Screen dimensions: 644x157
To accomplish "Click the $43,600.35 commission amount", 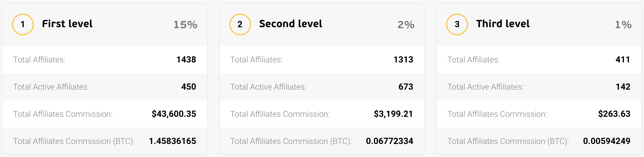I will [x=174, y=114].
